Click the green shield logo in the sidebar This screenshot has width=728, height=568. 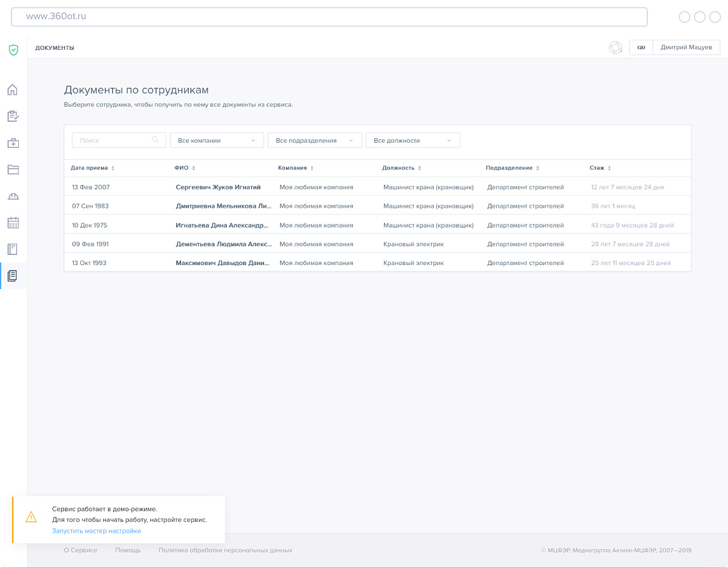tap(13, 50)
